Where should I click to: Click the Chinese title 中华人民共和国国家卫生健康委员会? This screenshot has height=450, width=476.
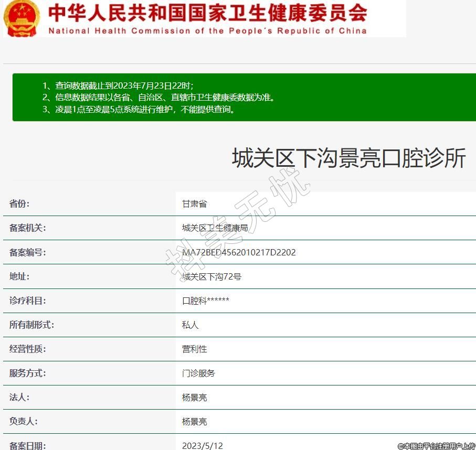[x=207, y=13]
